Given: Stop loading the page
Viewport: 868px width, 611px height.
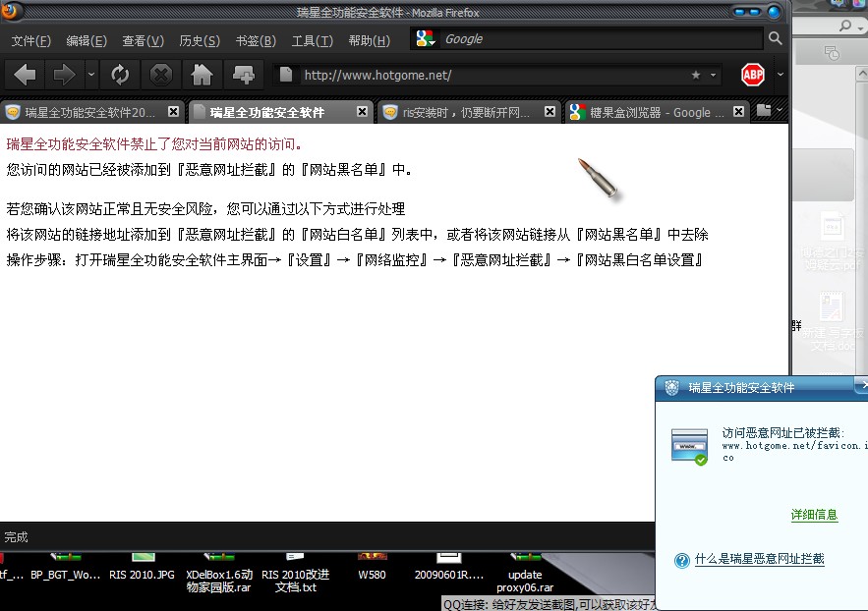Looking at the screenshot, I should click(x=161, y=75).
